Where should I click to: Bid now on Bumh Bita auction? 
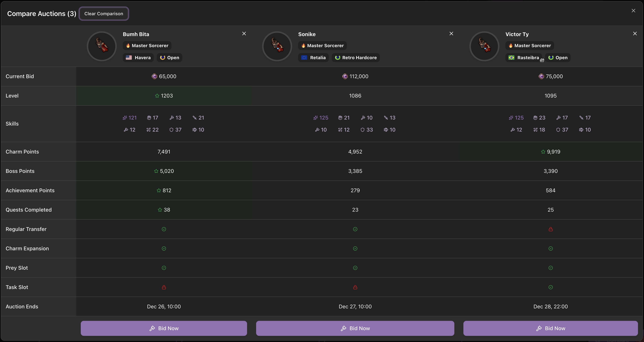pos(164,328)
